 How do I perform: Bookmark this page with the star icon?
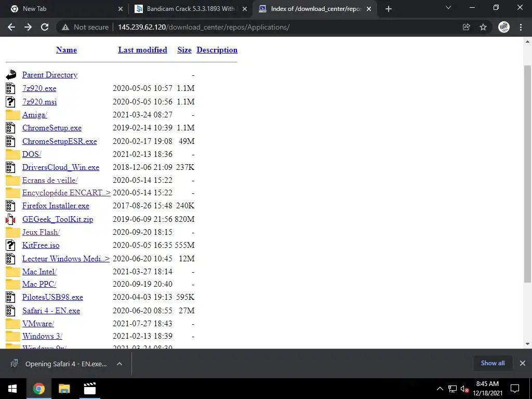[x=483, y=27]
